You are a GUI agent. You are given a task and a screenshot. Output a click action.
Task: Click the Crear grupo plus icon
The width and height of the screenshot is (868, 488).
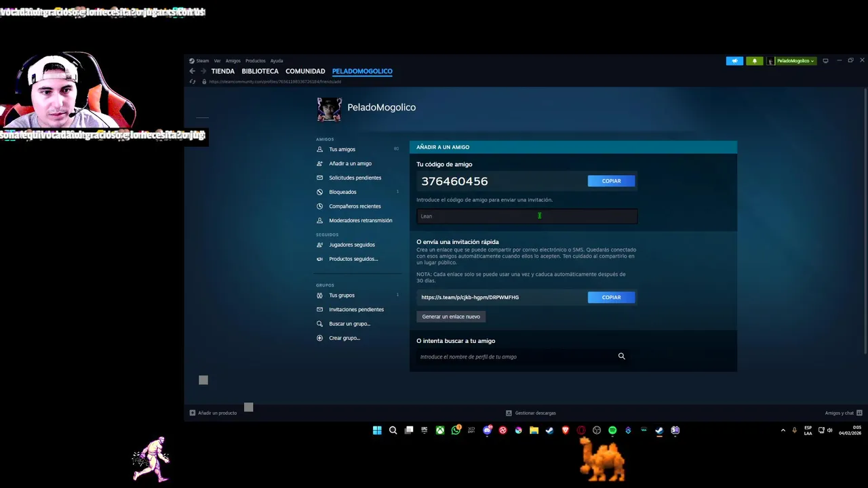point(320,338)
